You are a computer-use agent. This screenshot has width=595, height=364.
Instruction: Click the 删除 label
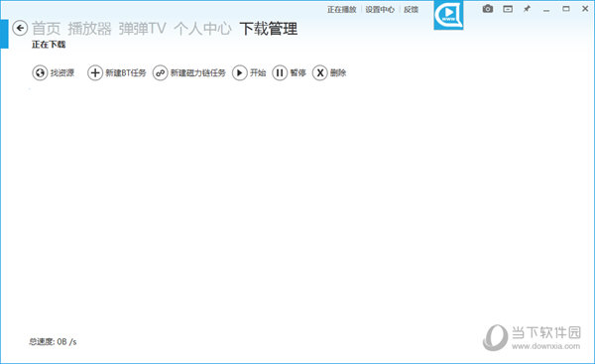click(x=338, y=72)
